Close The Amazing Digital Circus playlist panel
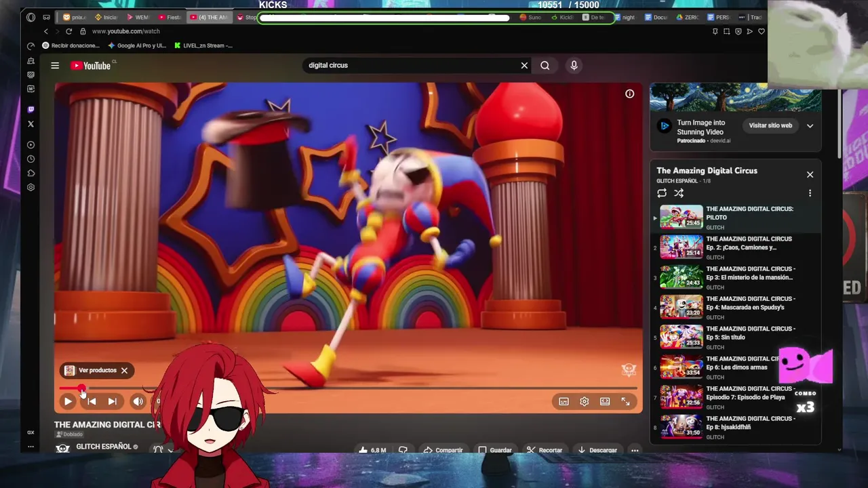868x488 pixels. pos(810,174)
